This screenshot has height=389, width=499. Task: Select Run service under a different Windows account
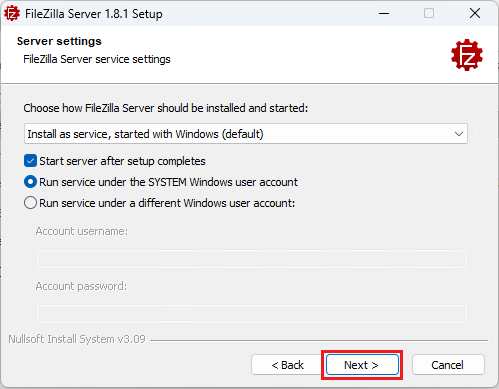pyautogui.click(x=30, y=203)
